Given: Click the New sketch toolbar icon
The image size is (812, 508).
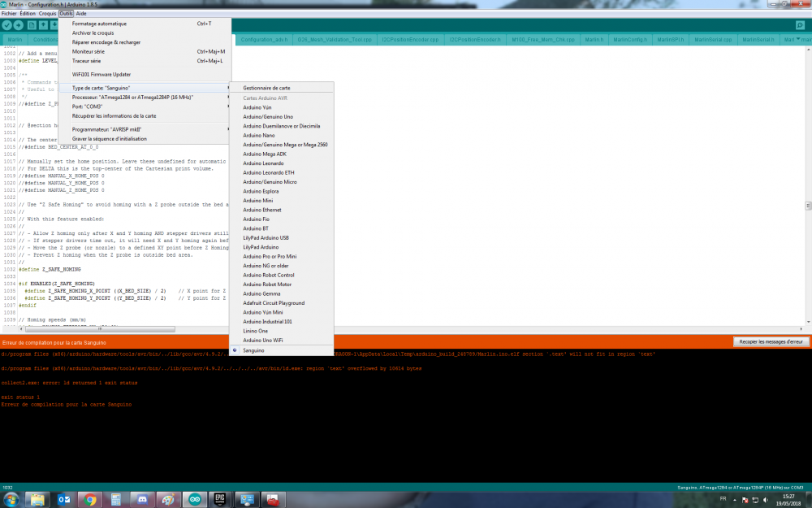Looking at the screenshot, I should tap(32, 25).
